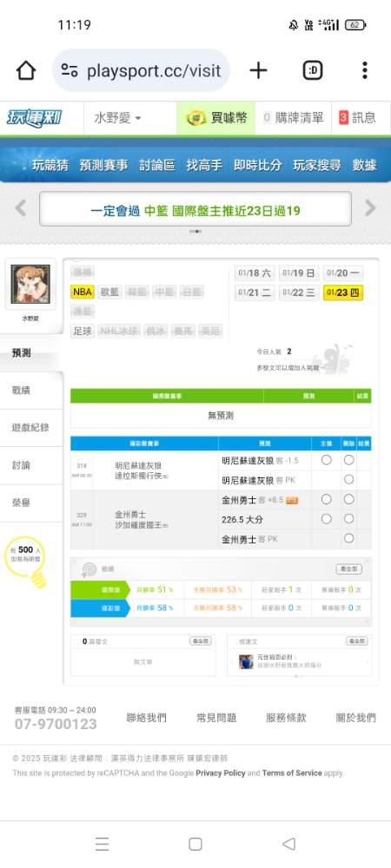Click banner previous arrow
This screenshot has width=391, height=868.
tap(21, 208)
